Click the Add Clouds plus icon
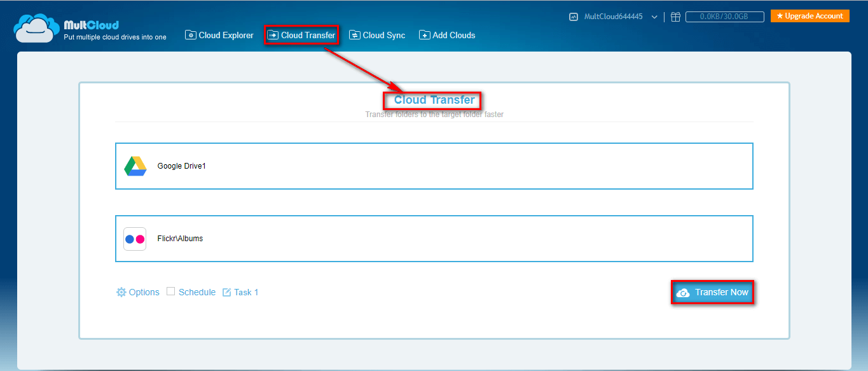This screenshot has height=371, width=868. (x=424, y=35)
